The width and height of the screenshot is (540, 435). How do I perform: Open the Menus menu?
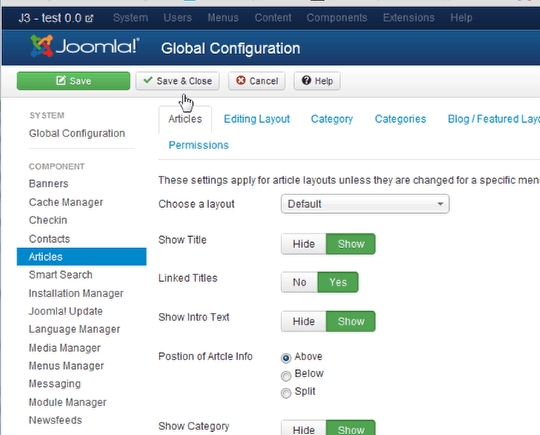[223, 18]
